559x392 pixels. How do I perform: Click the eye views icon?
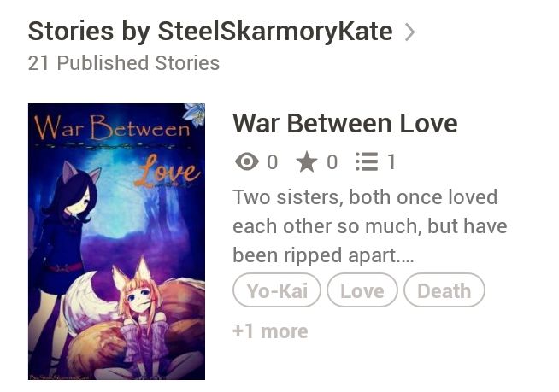[247, 161]
